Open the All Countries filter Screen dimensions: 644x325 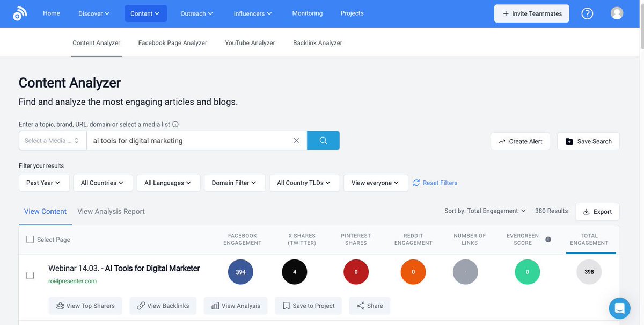pyautogui.click(x=103, y=183)
